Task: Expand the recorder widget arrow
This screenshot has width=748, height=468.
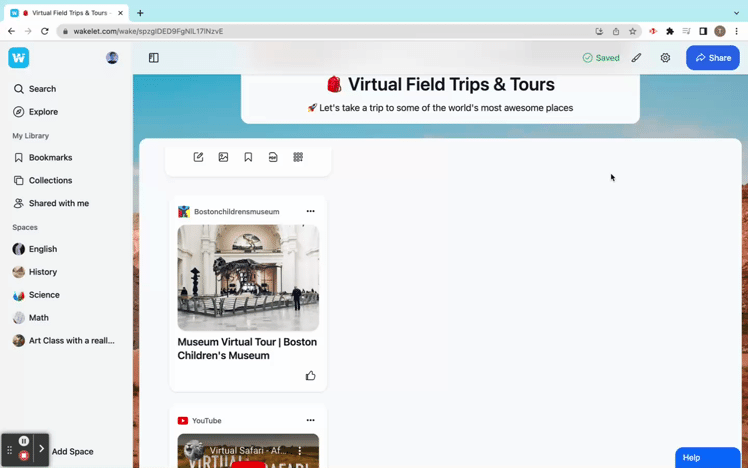Action: [42, 449]
